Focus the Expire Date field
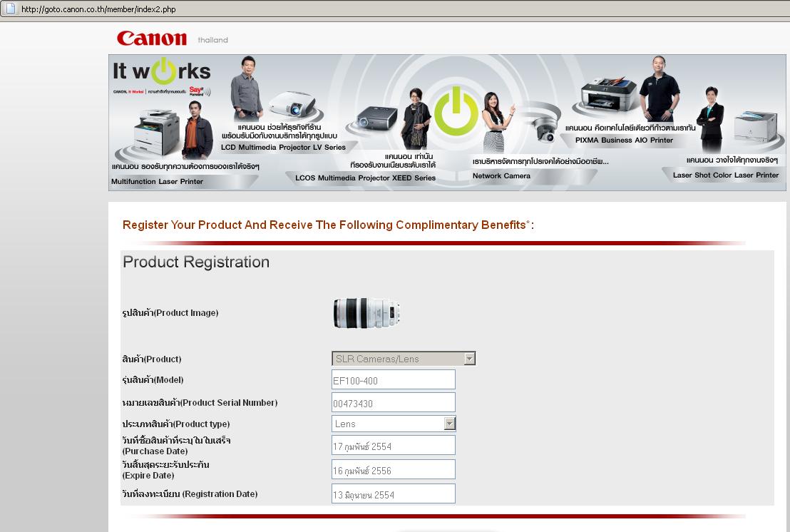 click(393, 470)
